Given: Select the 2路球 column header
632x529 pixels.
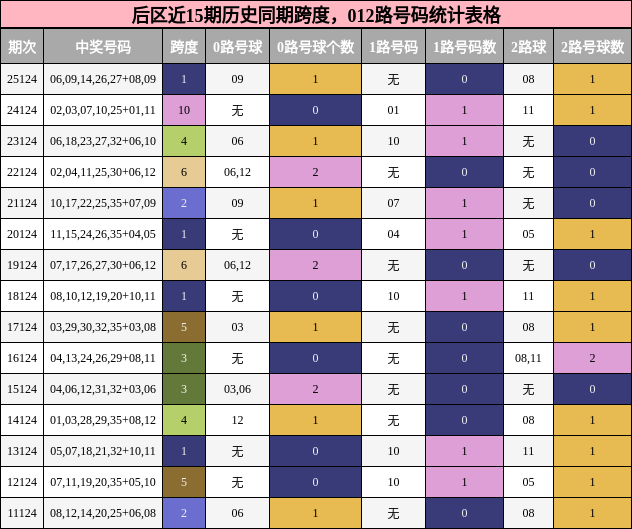Looking at the screenshot, I should click(x=528, y=46).
